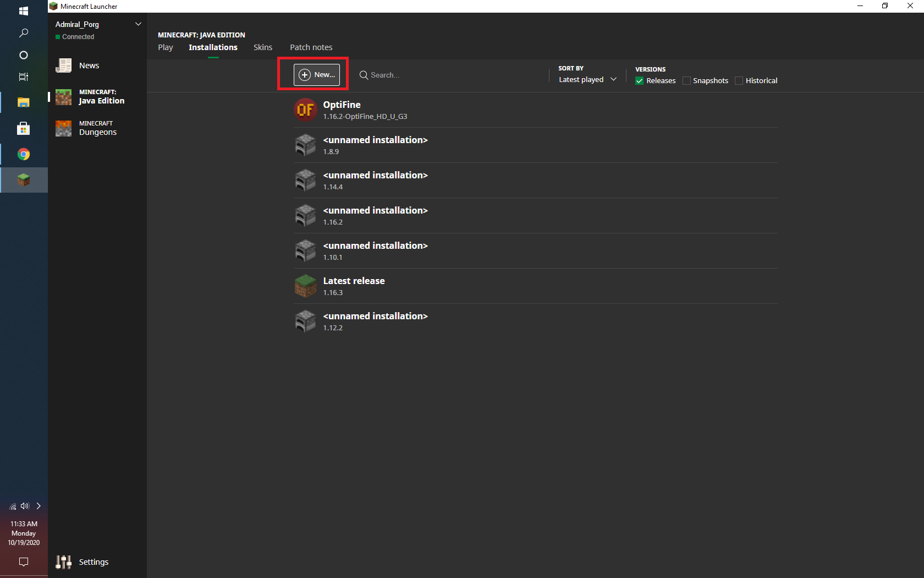Click the network tray icon
924x578 pixels.
13,506
